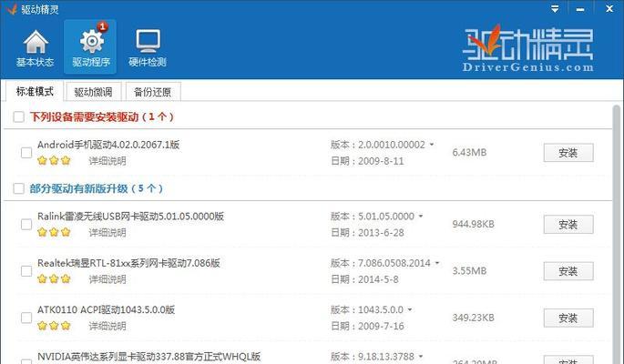Click the ATK0110 ACPI驱动1043.5.0.0版 title
The height and width of the screenshot is (364, 624).
coord(106,309)
